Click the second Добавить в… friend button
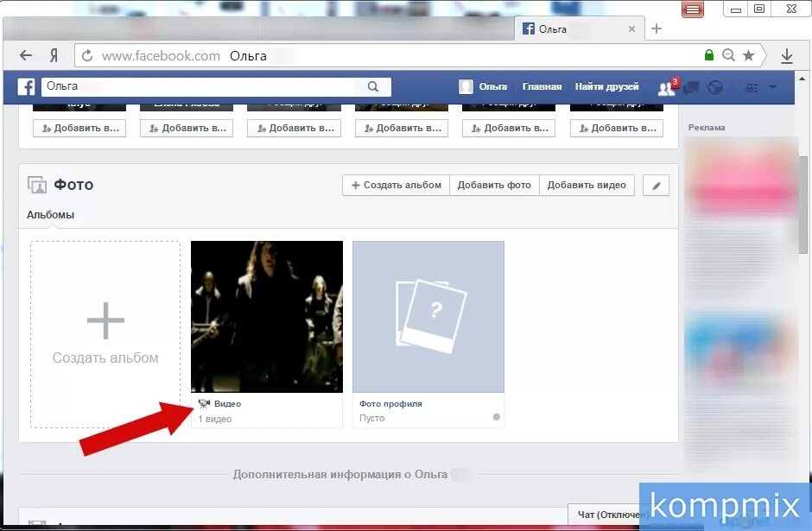 point(187,129)
